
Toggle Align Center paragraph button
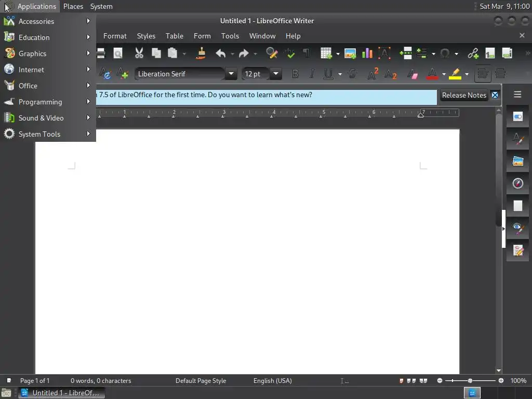pyautogui.click(x=500, y=74)
